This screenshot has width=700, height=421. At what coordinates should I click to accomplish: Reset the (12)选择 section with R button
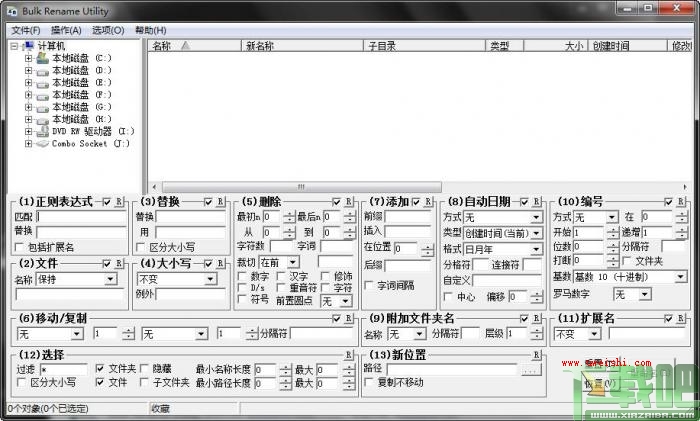349,355
